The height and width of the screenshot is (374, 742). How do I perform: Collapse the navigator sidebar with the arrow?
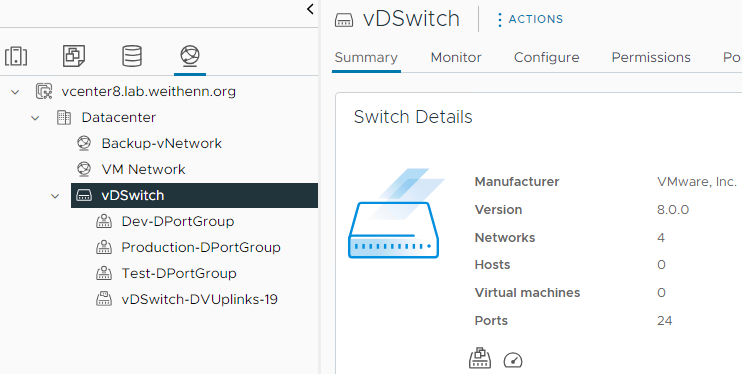(x=310, y=9)
